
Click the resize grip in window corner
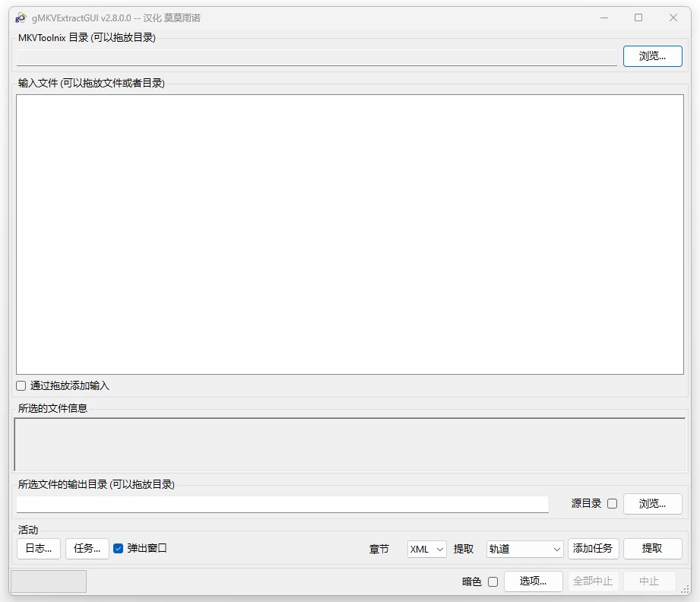pos(686,590)
